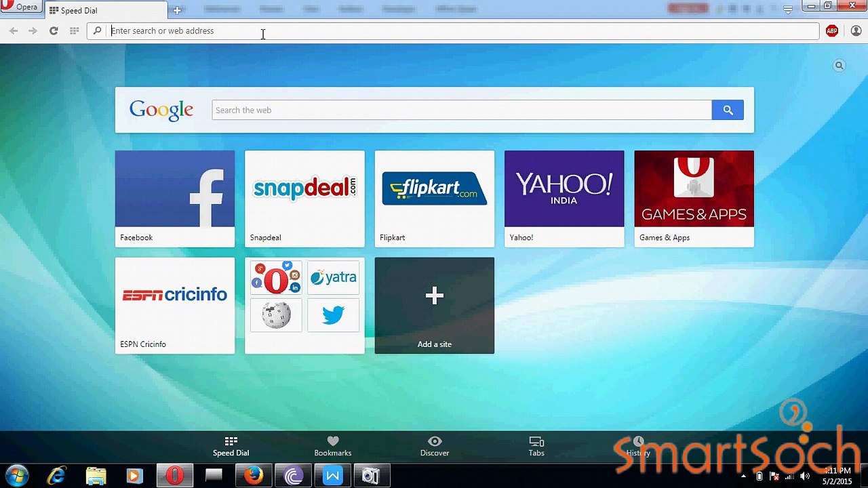This screenshot has width=868, height=488.
Task: Focus the search or web address bar
Action: (453, 30)
